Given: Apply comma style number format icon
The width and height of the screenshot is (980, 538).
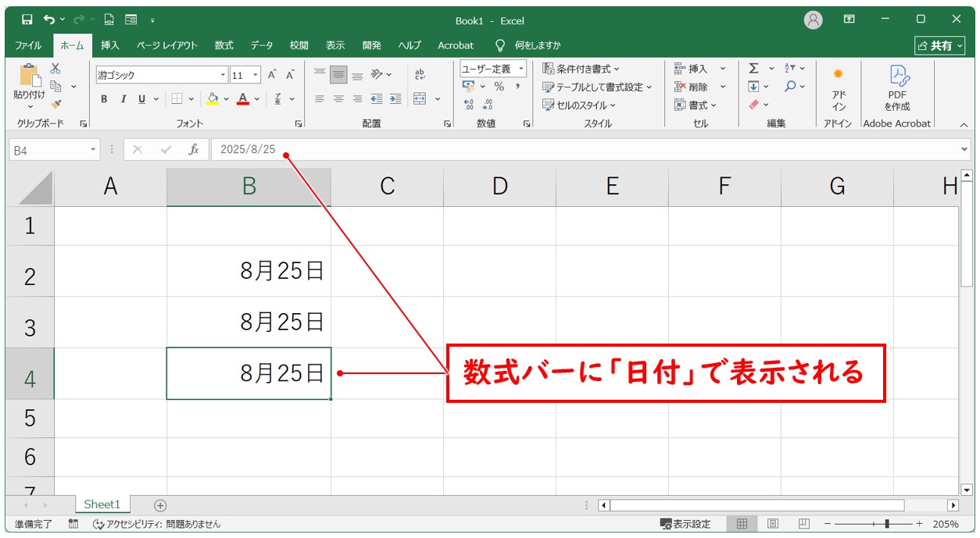Looking at the screenshot, I should coord(517,87).
